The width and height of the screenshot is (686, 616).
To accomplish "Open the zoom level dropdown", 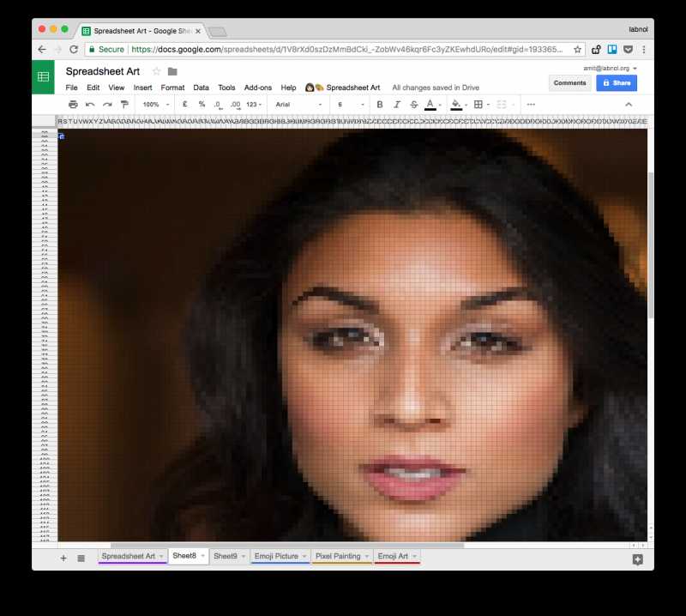I will [151, 104].
